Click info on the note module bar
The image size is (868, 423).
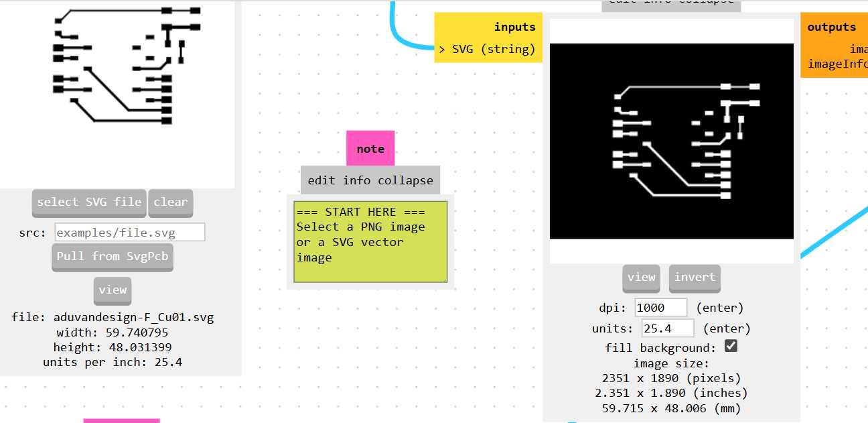click(x=358, y=180)
